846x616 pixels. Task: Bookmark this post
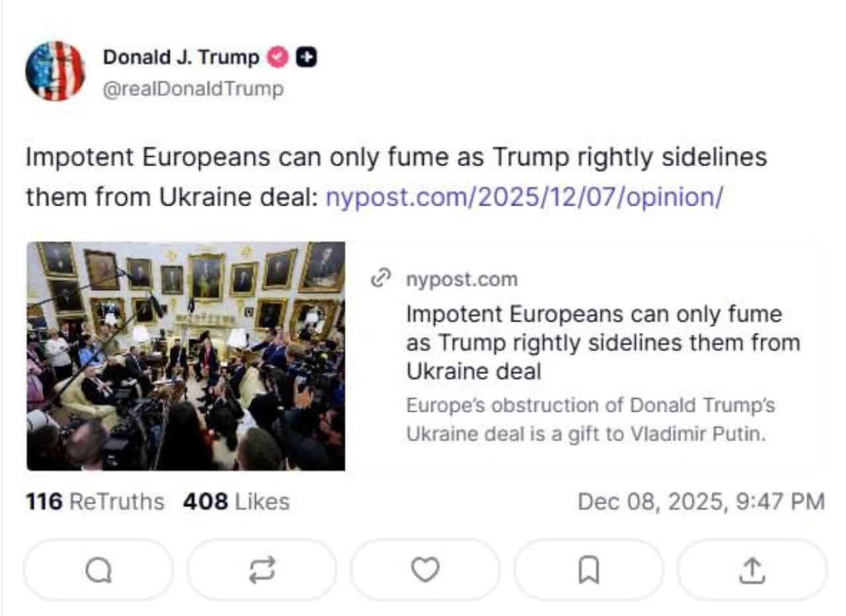click(588, 570)
